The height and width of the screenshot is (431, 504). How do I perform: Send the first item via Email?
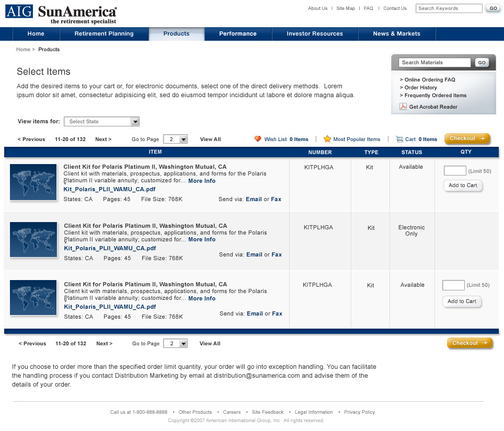coord(254,199)
